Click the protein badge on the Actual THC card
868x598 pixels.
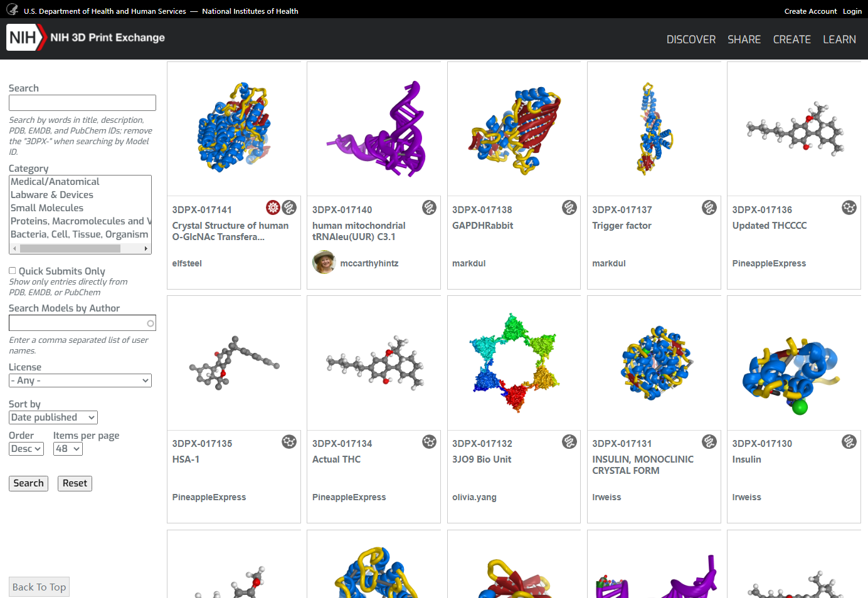pos(429,441)
